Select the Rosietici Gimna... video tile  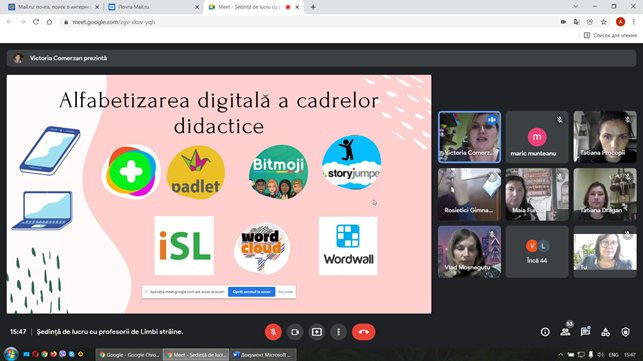[470, 194]
